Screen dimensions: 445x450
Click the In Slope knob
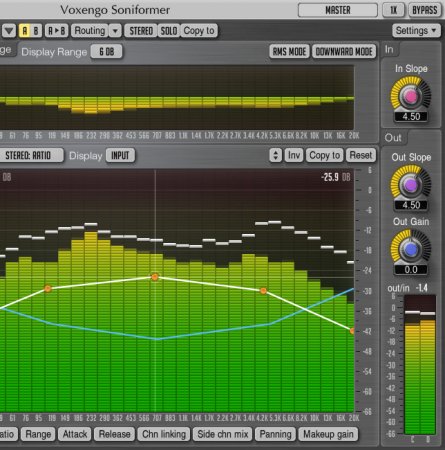(411, 96)
